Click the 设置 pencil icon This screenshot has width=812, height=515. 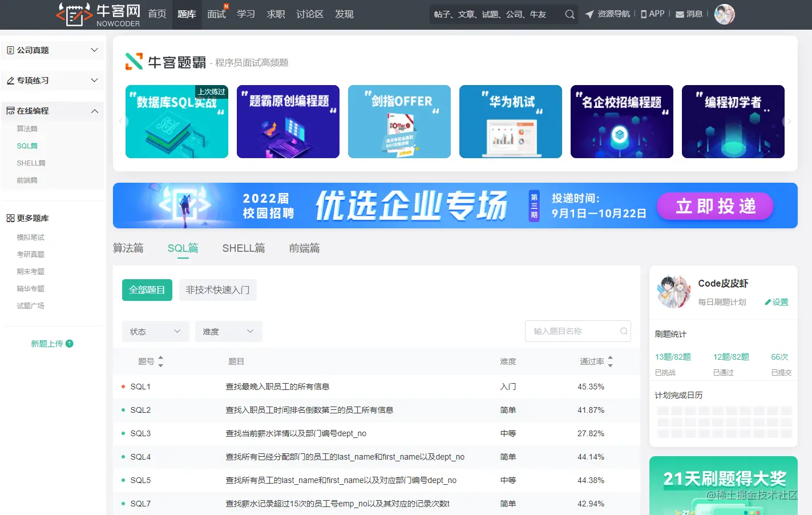pos(768,302)
